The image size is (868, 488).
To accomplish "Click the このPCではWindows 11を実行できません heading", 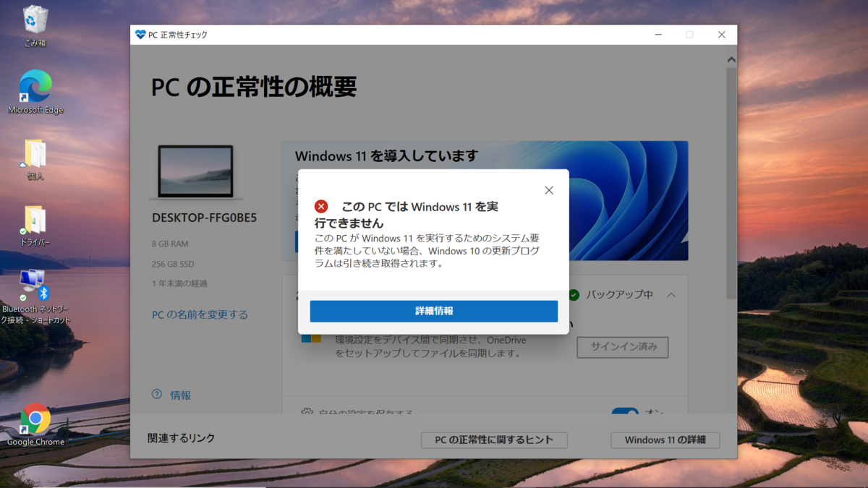I will click(407, 215).
